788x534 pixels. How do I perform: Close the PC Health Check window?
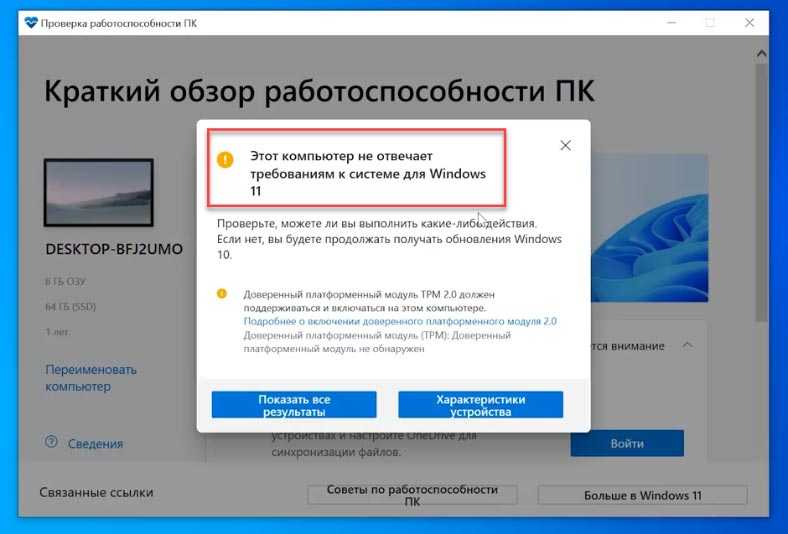[749, 23]
